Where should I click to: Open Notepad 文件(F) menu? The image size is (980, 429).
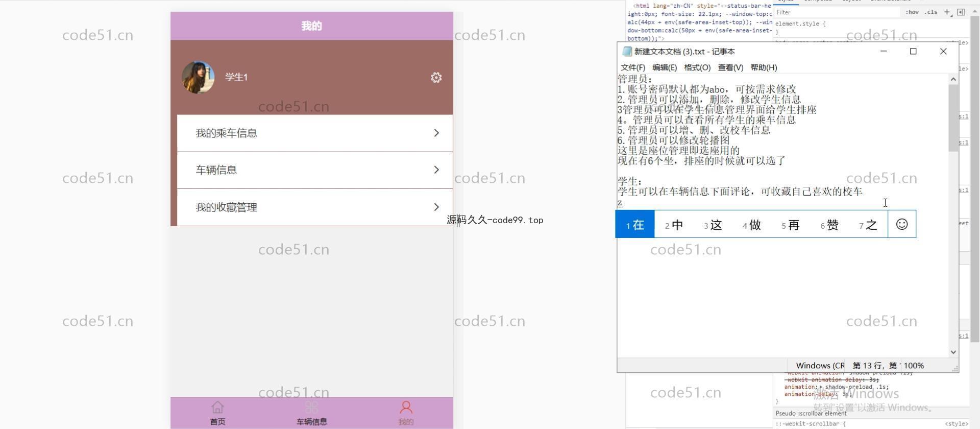[x=633, y=67]
